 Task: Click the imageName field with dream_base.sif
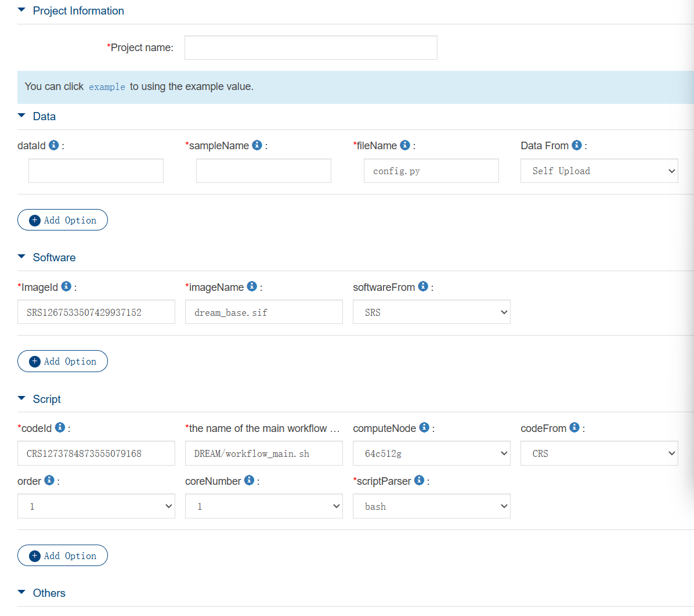pyautogui.click(x=264, y=312)
